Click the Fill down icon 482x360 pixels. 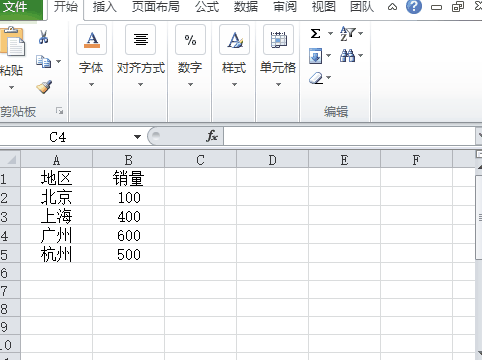click(316, 56)
